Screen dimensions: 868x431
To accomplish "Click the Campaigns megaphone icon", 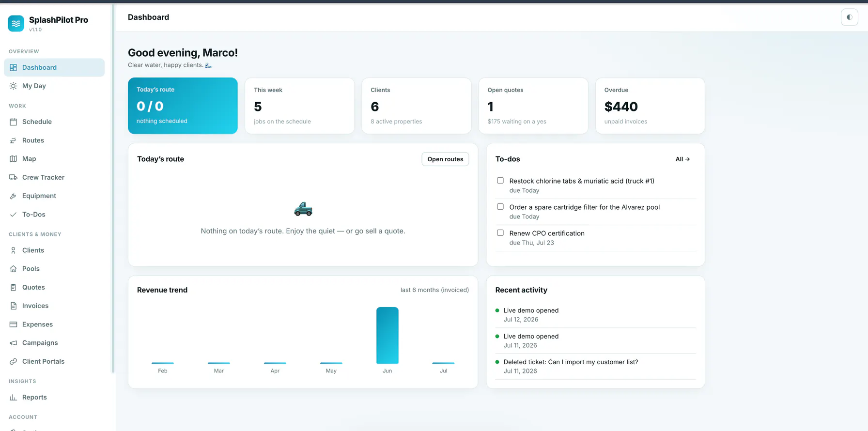I will tap(13, 343).
